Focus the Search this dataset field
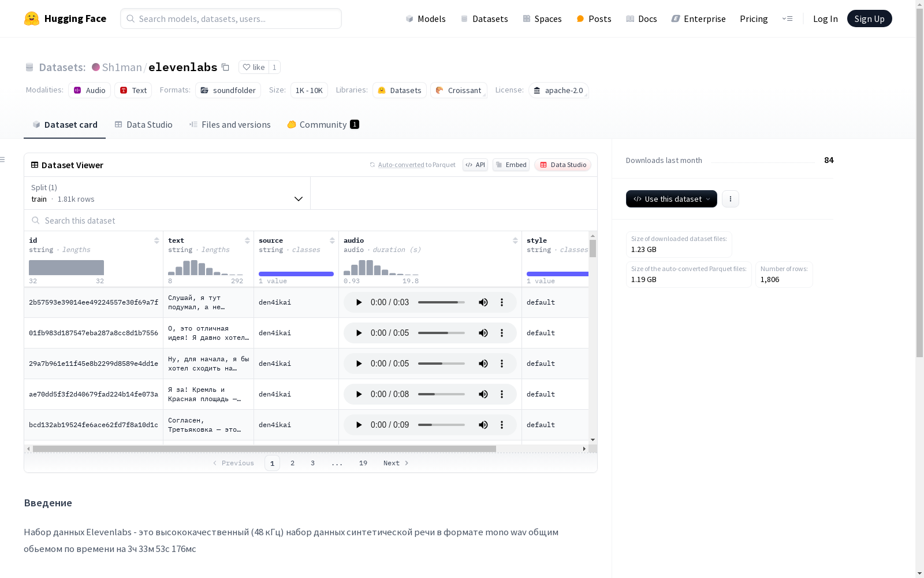924x578 pixels. pos(311,220)
